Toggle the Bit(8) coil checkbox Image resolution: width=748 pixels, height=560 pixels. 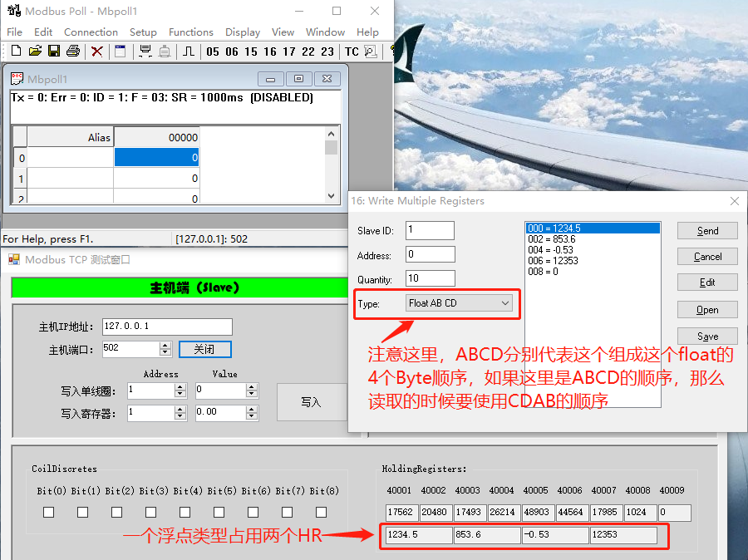coord(321,512)
